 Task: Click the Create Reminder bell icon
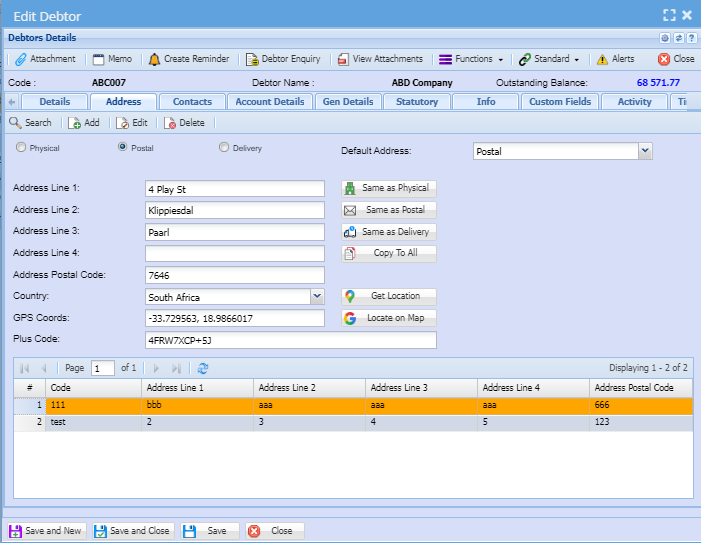point(155,59)
